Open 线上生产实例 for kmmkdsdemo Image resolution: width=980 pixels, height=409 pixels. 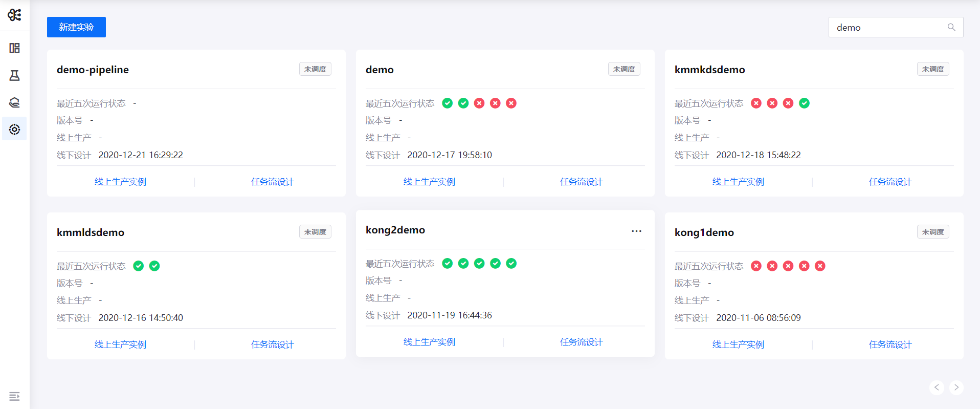(738, 182)
